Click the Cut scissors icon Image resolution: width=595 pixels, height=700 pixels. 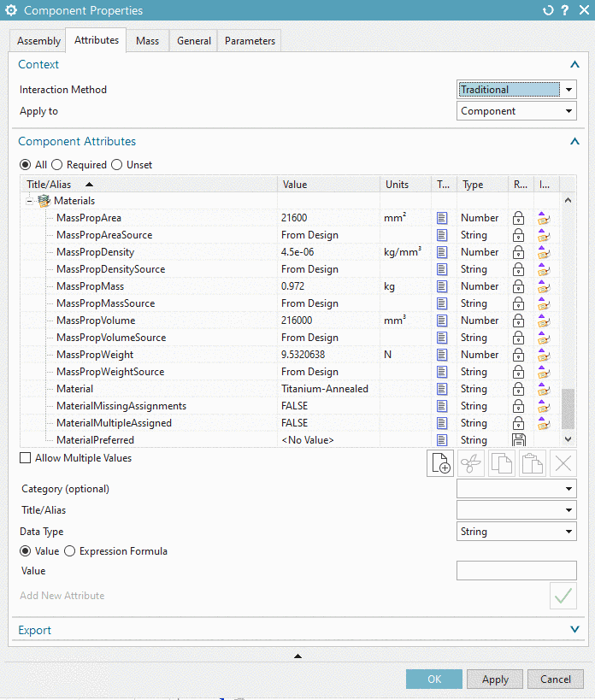click(471, 463)
